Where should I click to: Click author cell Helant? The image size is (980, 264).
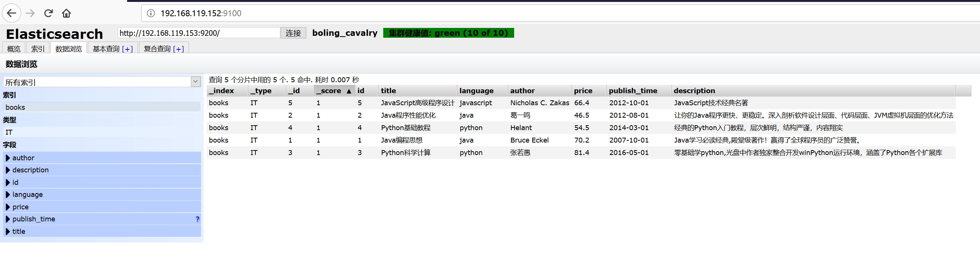pyautogui.click(x=521, y=128)
